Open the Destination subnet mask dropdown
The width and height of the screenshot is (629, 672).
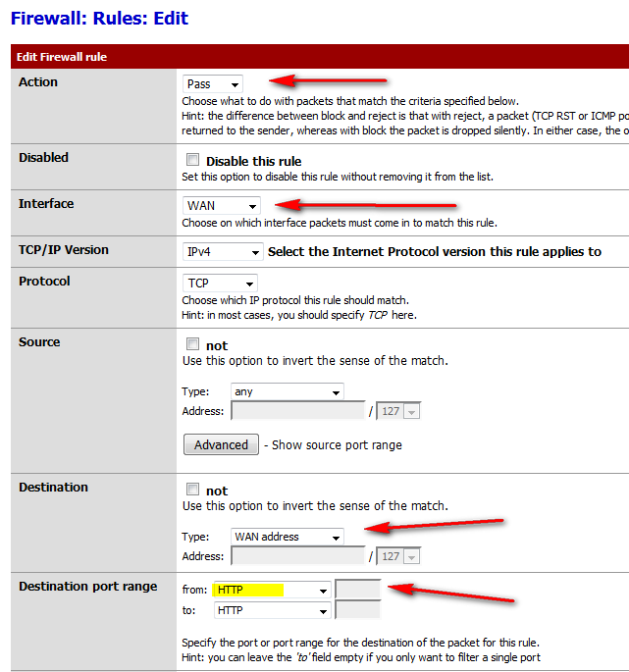click(397, 556)
